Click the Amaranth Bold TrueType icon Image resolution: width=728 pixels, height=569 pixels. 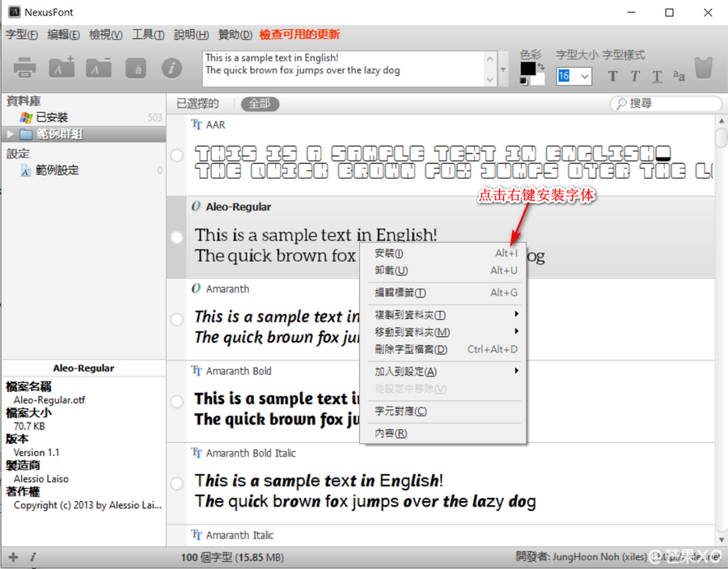[197, 370]
